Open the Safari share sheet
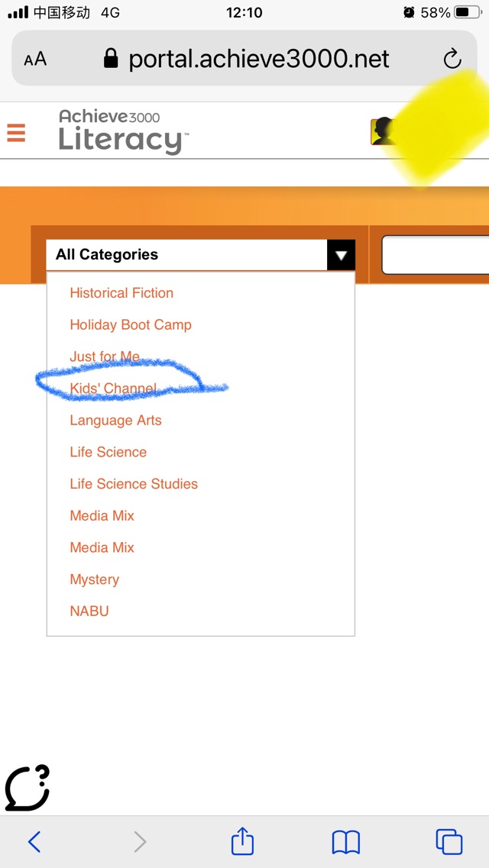The image size is (489, 868). click(x=242, y=841)
